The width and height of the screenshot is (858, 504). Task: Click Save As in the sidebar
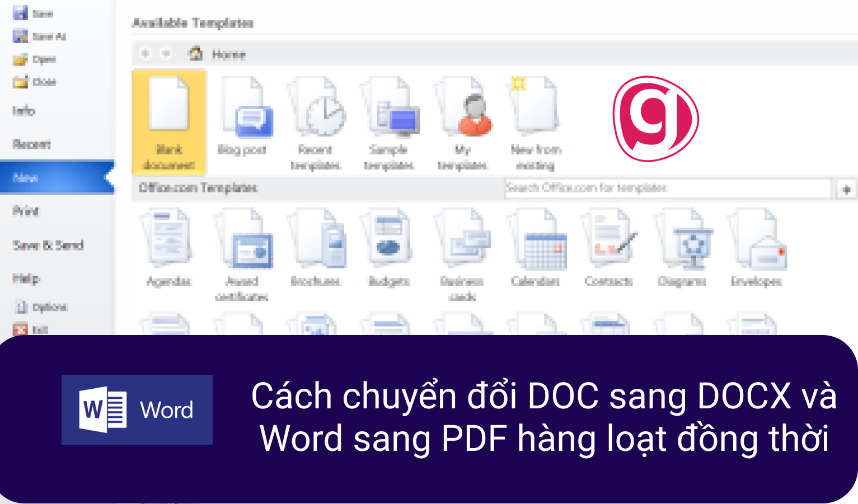[x=42, y=36]
